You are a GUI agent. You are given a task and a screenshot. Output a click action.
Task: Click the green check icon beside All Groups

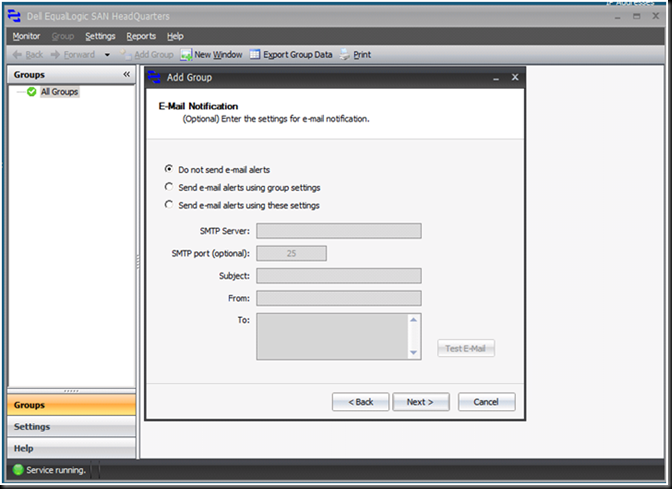tap(31, 92)
